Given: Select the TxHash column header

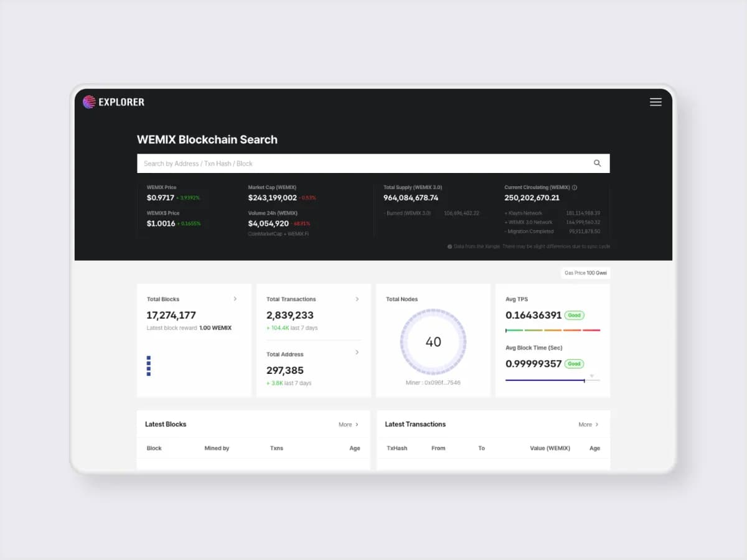Looking at the screenshot, I should tap(397, 448).
